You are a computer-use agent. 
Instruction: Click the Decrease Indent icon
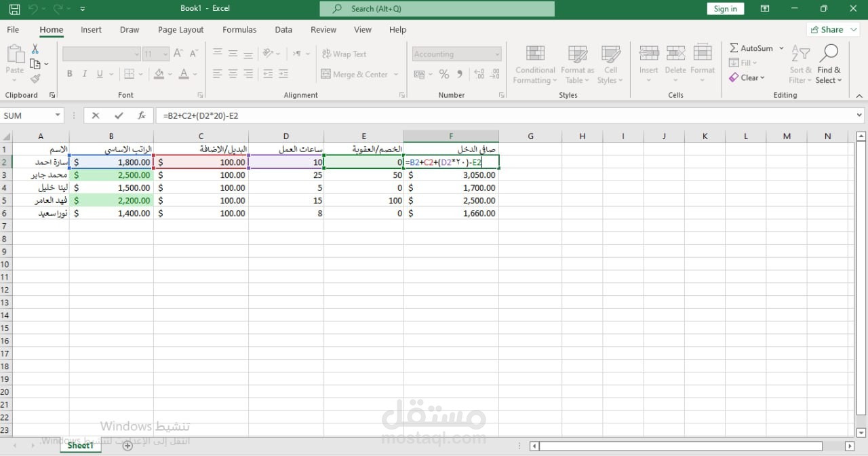pos(268,74)
